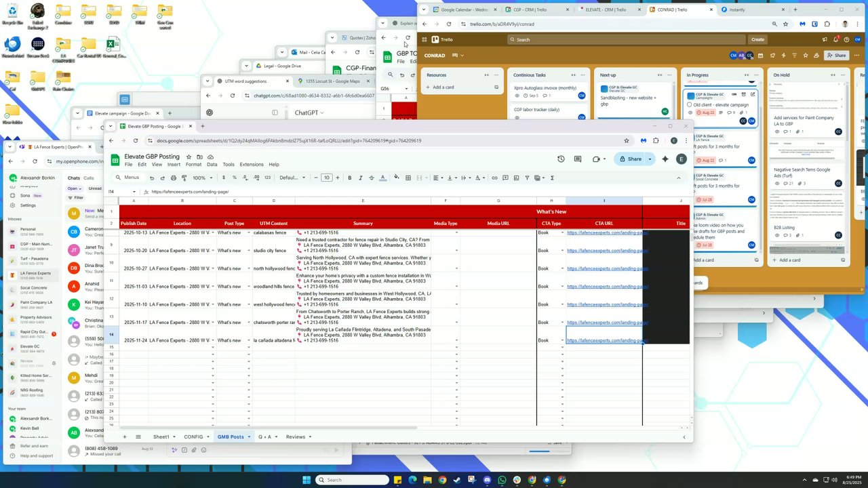Add a card to the Resources list
The width and height of the screenshot is (868, 488).
pyautogui.click(x=443, y=87)
